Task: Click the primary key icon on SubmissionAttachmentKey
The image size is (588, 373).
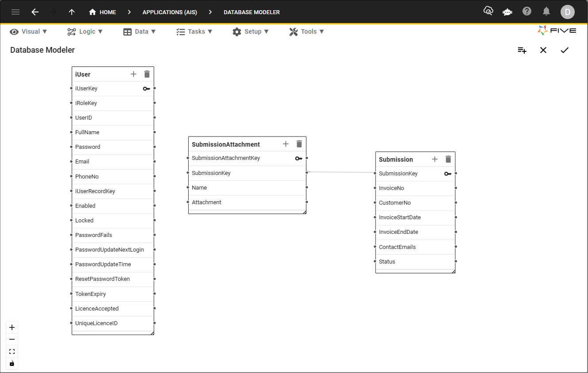Action: click(x=299, y=158)
